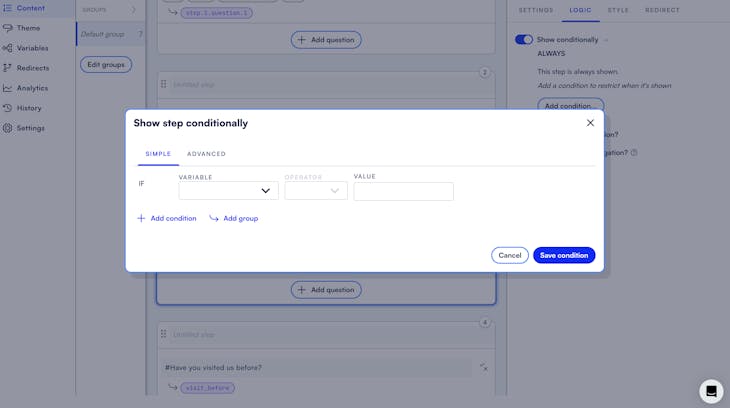Click the help icon in right panel
The image size is (730, 408).
click(x=634, y=152)
